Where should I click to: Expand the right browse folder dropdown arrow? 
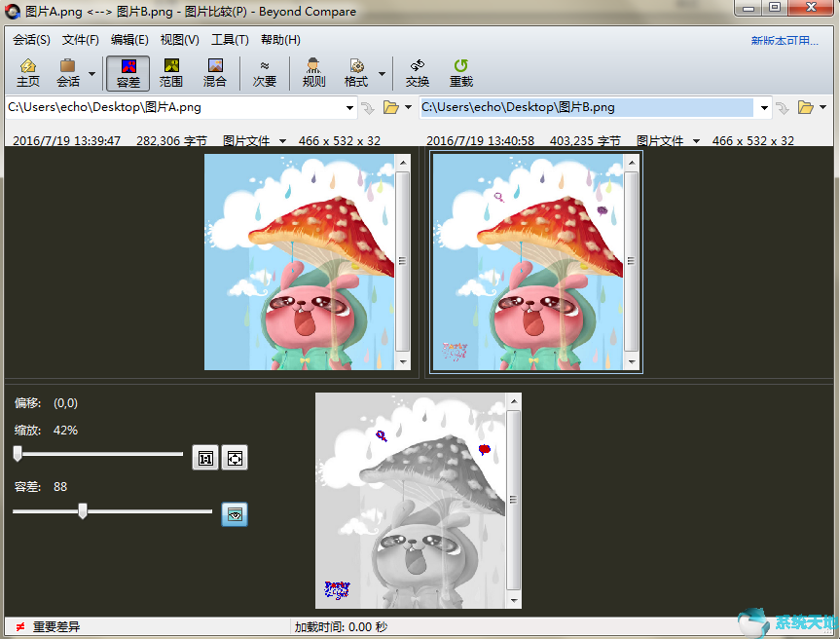(822, 108)
